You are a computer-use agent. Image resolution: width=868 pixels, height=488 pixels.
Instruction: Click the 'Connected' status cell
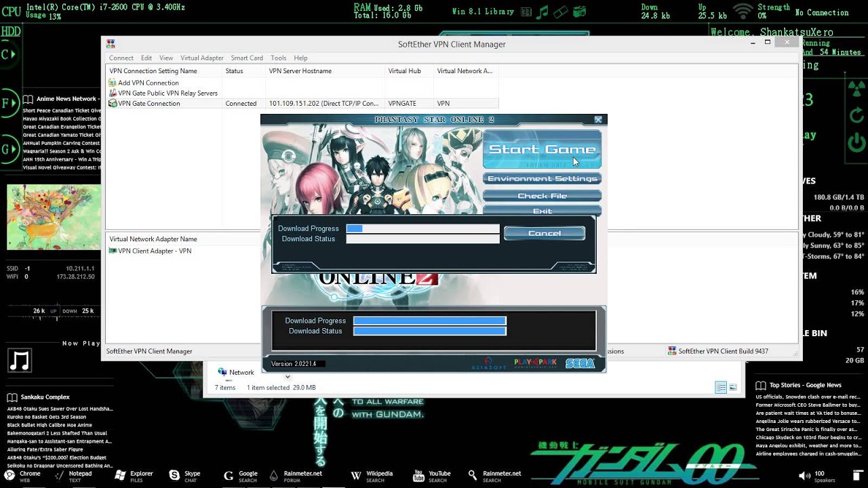(241, 104)
